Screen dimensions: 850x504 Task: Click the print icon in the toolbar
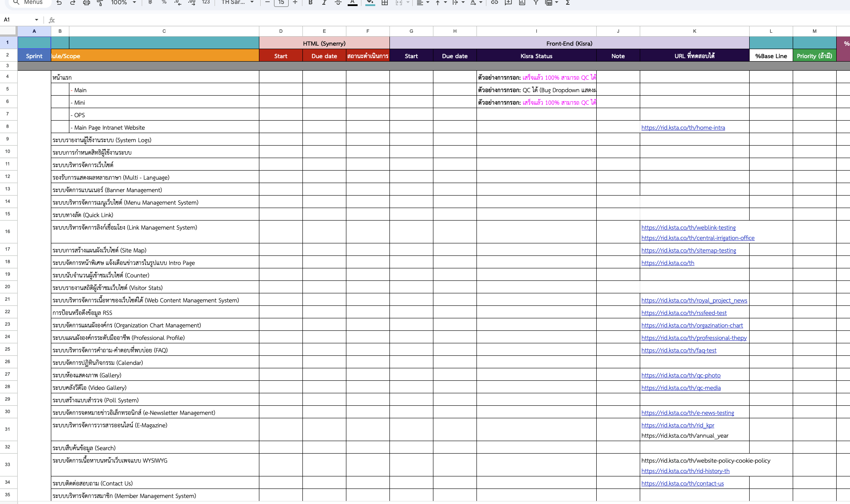click(86, 3)
